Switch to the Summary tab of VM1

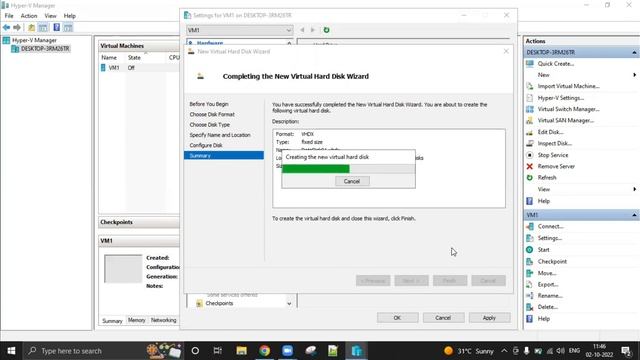pos(112,321)
